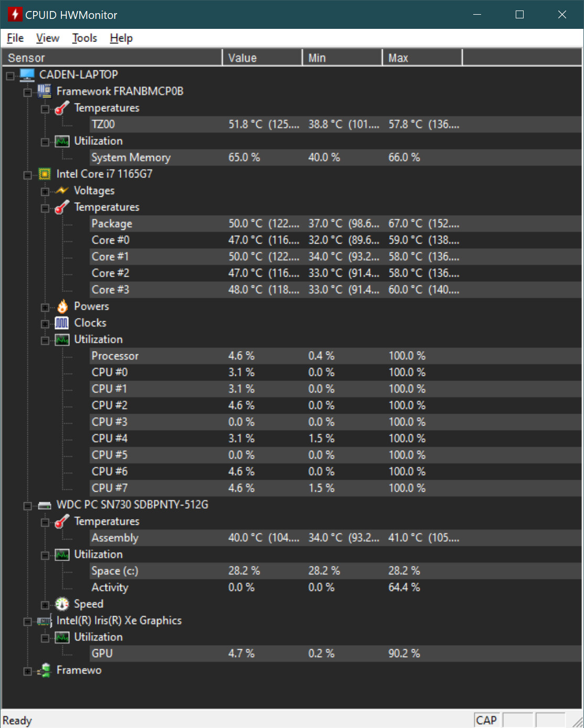The height and width of the screenshot is (728, 584).
Task: Click the Intel Core i7 1165G7 chip icon
Action: pos(45,174)
